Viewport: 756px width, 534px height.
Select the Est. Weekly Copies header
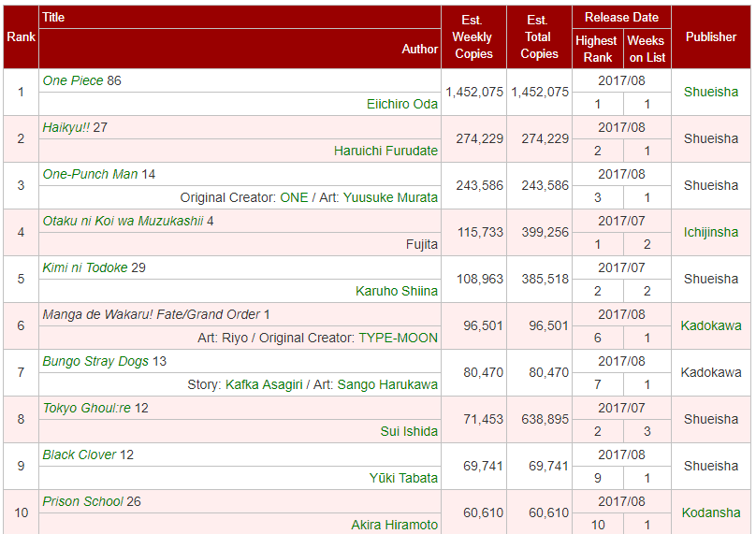click(x=473, y=37)
